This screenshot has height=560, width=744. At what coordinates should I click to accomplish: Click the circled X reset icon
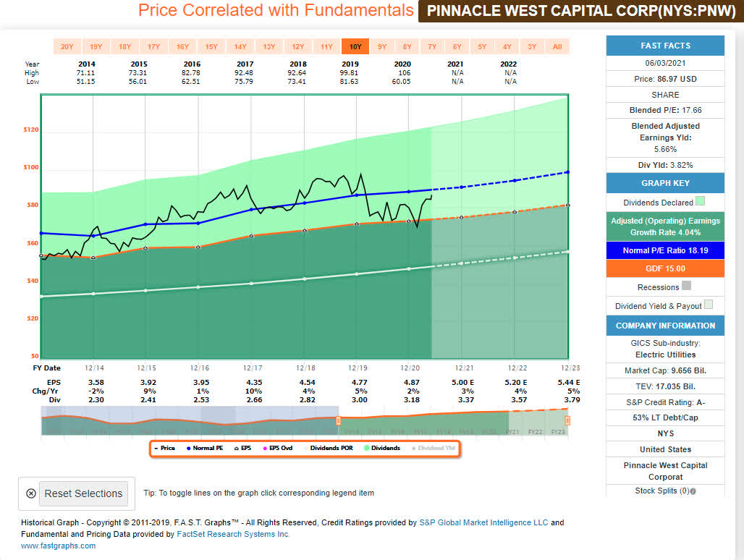31,493
